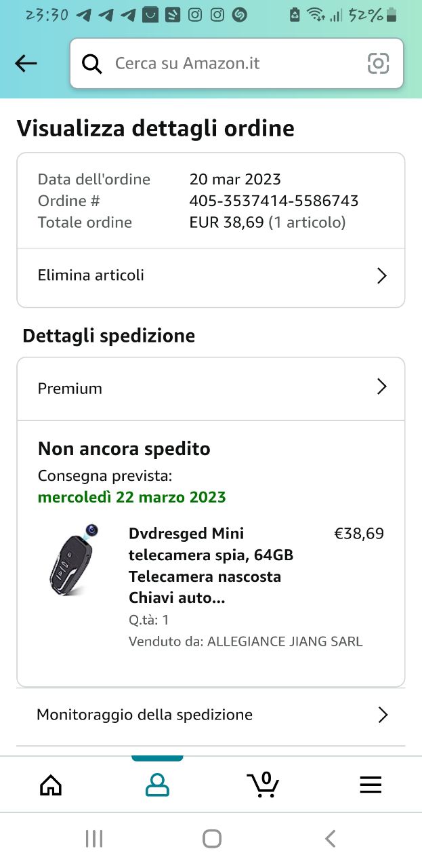
Task: Open the camera scan search icon
Action: (378, 64)
